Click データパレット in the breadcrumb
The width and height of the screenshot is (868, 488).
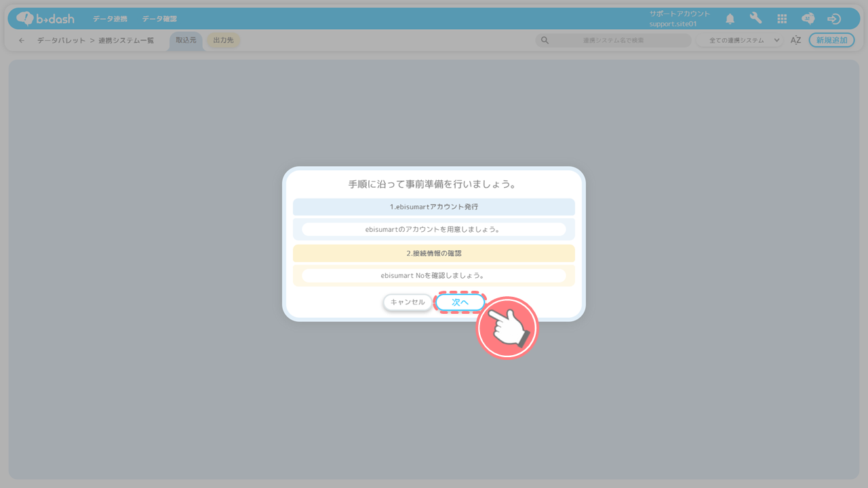point(62,41)
